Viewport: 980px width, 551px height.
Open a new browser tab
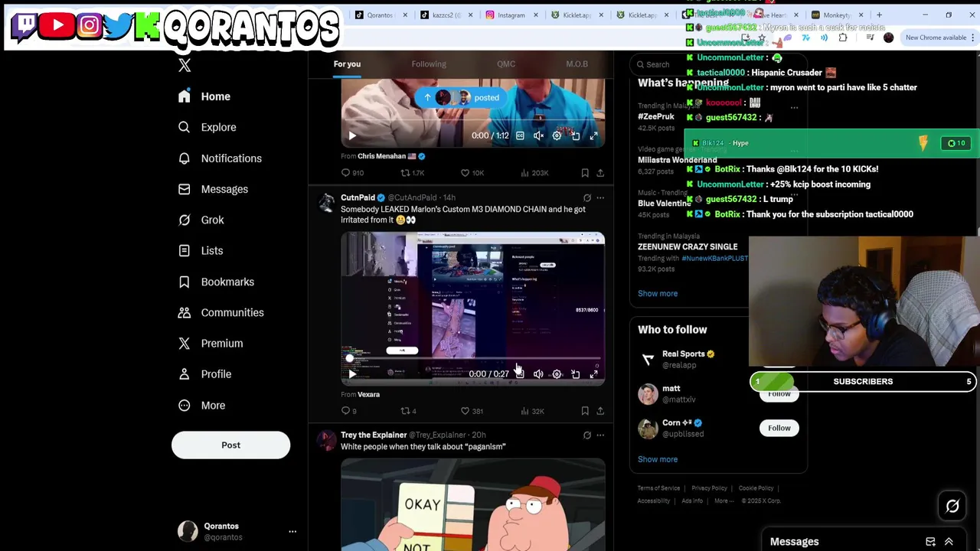point(879,15)
